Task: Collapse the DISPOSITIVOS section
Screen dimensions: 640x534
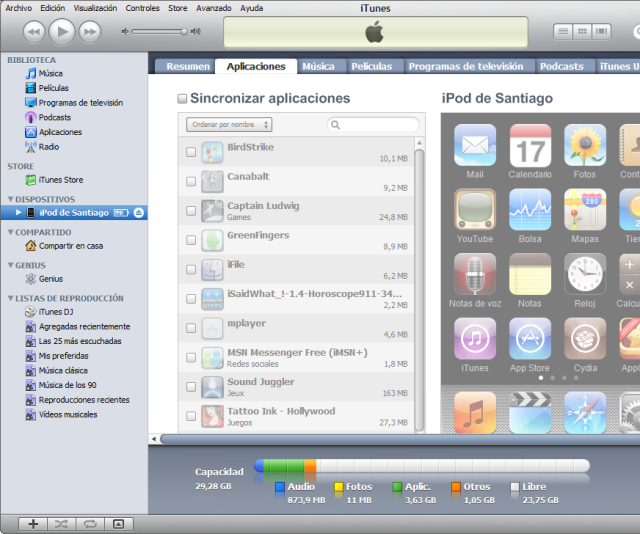Action: click(11, 199)
